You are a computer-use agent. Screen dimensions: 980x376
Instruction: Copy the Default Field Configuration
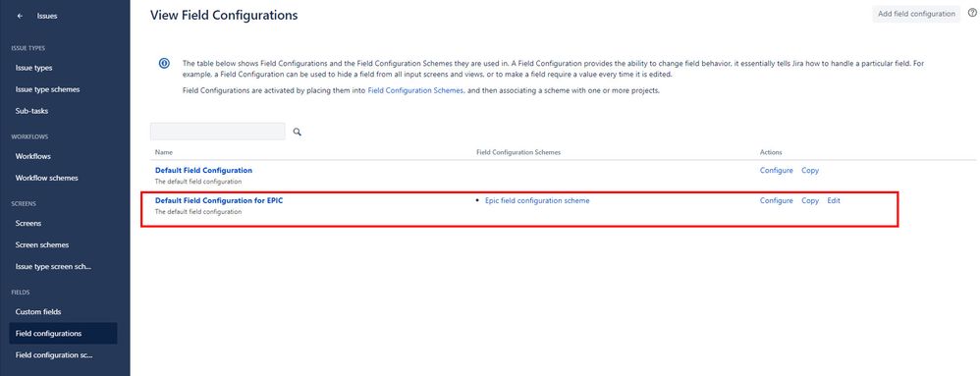click(x=810, y=171)
